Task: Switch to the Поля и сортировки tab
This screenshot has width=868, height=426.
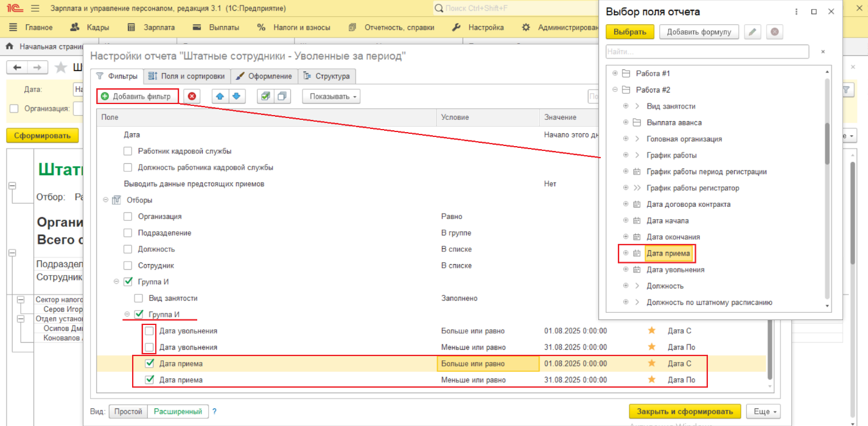Action: coord(187,76)
